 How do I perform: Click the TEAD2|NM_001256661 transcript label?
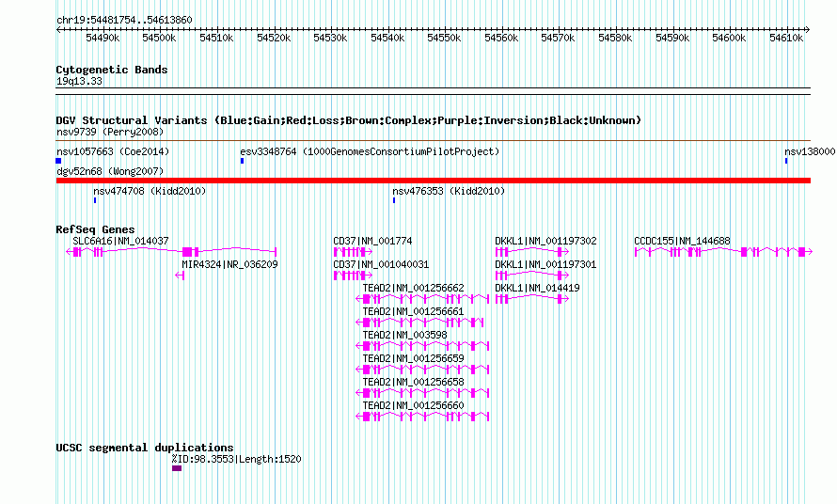pyautogui.click(x=413, y=311)
